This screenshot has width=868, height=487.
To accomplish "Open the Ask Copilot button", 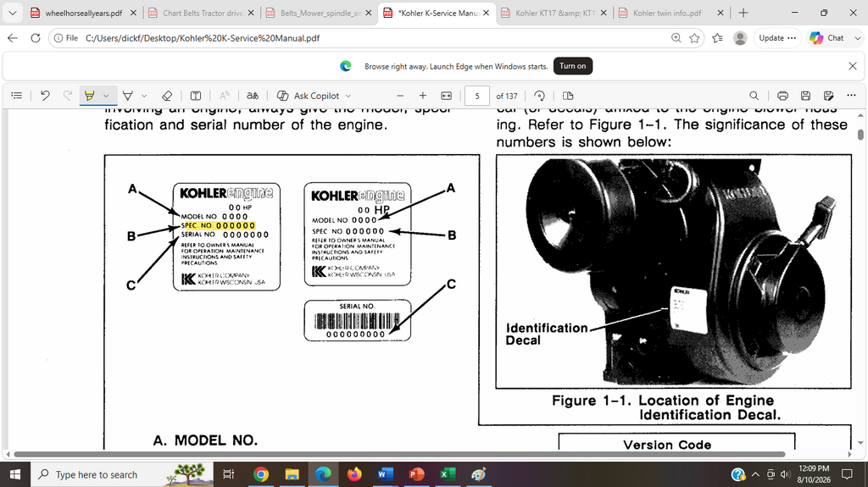I will pyautogui.click(x=308, y=96).
